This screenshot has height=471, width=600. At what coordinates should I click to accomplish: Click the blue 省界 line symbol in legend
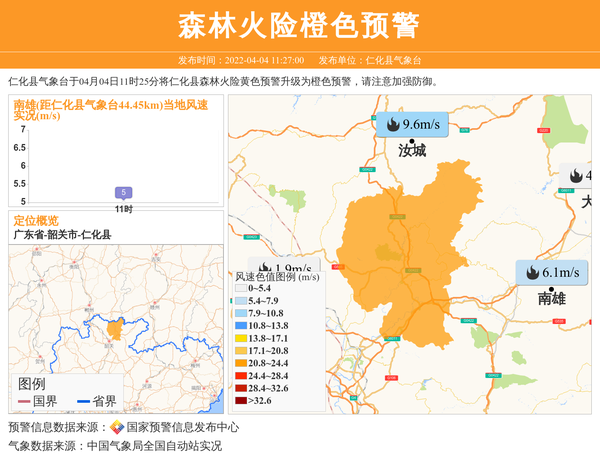tap(83, 401)
